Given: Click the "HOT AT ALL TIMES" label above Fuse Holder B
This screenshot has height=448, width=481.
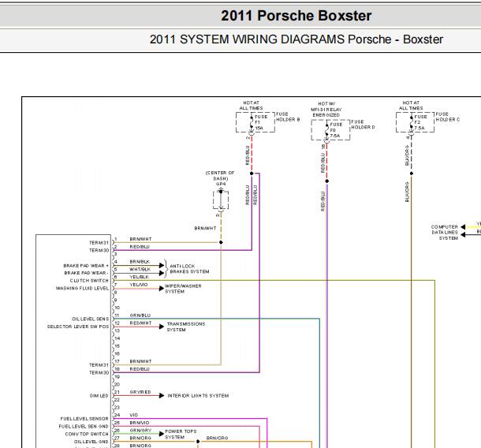Looking at the screenshot, I should (251, 106).
